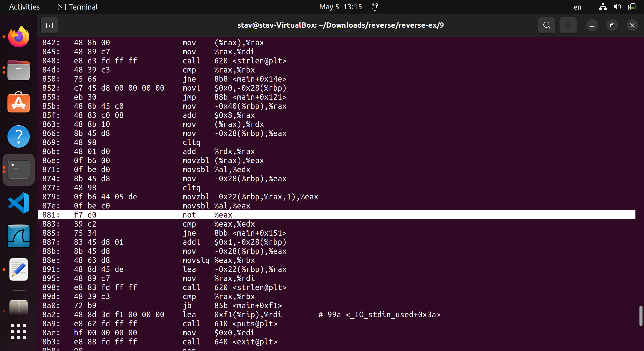Click the Terminal menu in the top bar
The image size is (644, 351).
tap(77, 7)
